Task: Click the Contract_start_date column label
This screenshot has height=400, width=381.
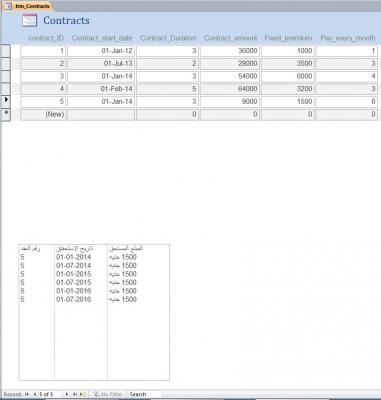Action: tap(102, 38)
